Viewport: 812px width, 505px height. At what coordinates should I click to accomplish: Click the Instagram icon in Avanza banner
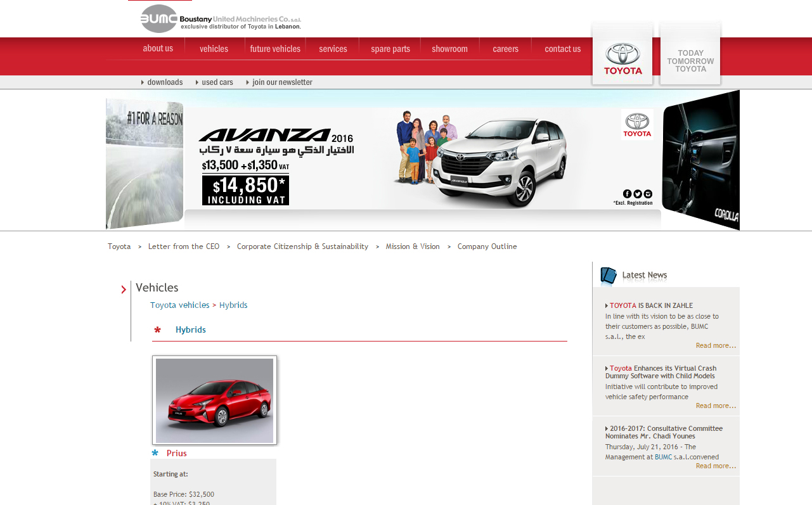pos(648,194)
